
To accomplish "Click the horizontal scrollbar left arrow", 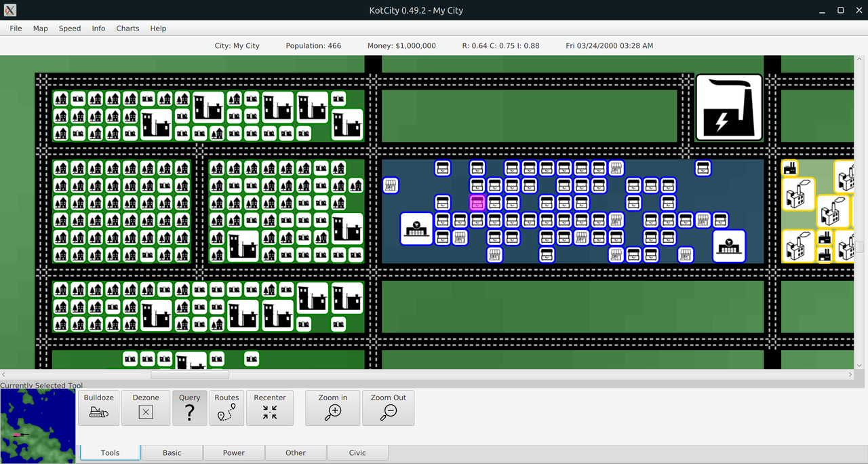I will (x=4, y=374).
